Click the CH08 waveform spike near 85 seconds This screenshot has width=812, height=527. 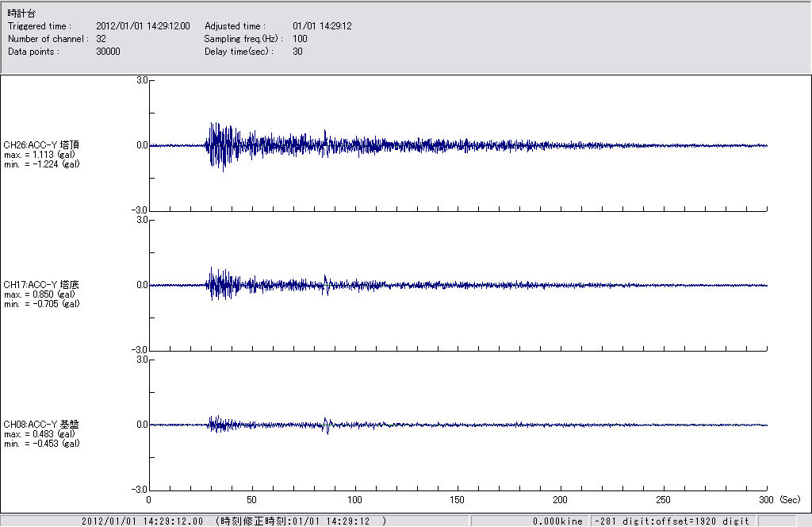(327, 425)
